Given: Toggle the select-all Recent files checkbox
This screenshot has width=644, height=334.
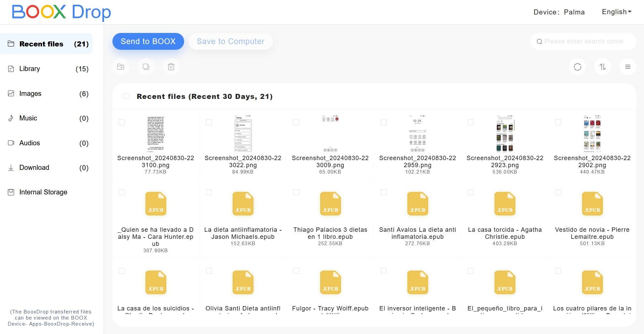Looking at the screenshot, I should [x=126, y=96].
